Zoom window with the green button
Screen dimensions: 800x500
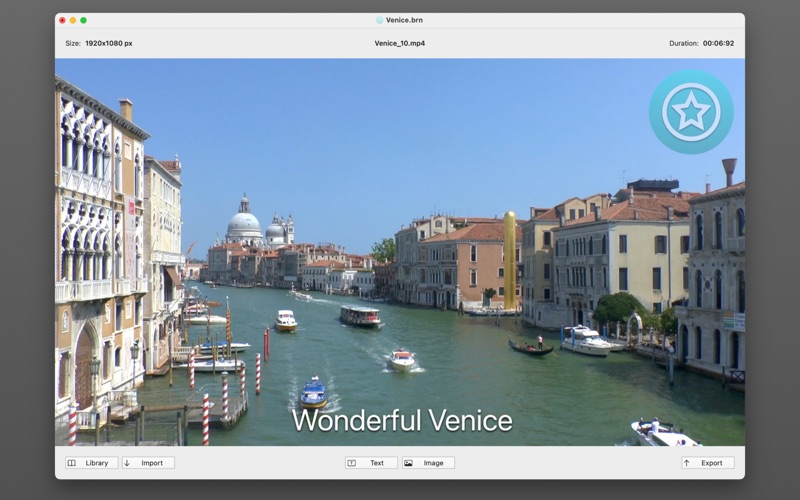[83, 20]
